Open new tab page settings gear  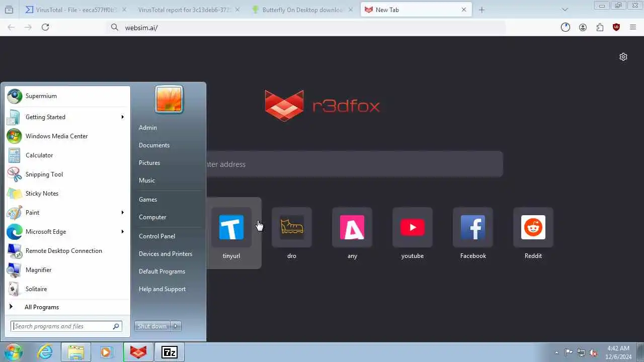(x=623, y=57)
